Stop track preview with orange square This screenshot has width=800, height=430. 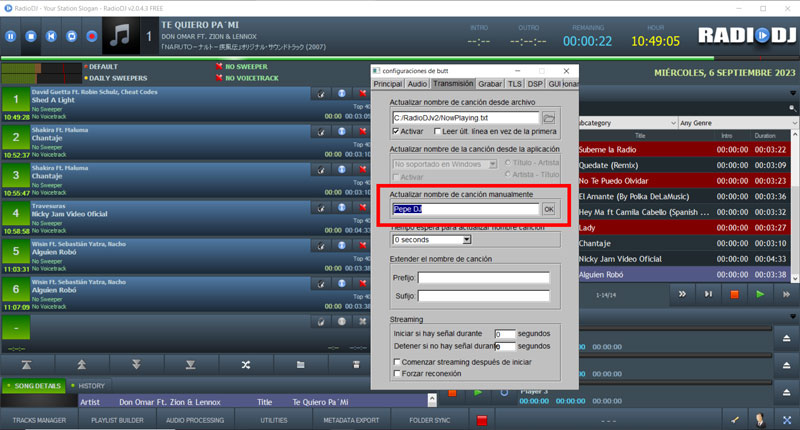[734, 294]
